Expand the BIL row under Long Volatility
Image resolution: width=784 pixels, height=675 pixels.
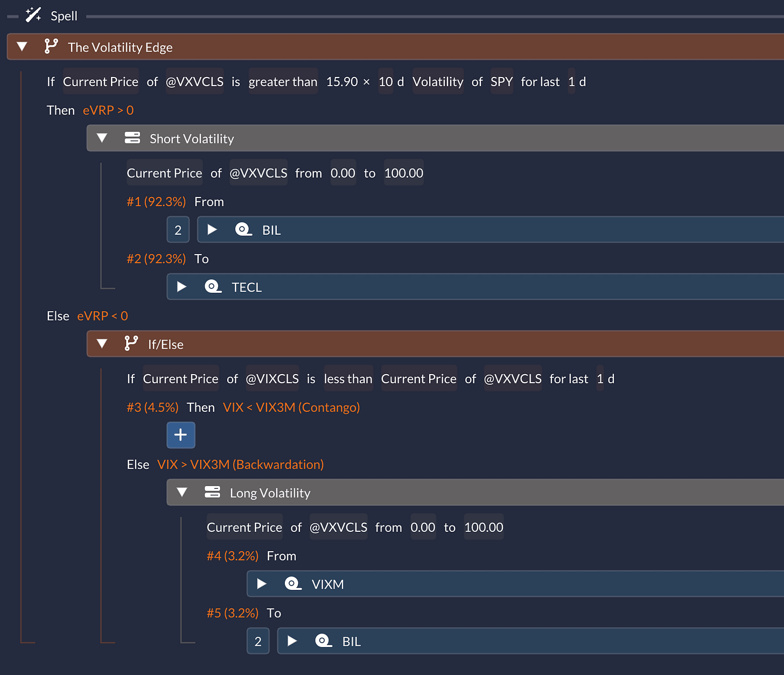(292, 641)
